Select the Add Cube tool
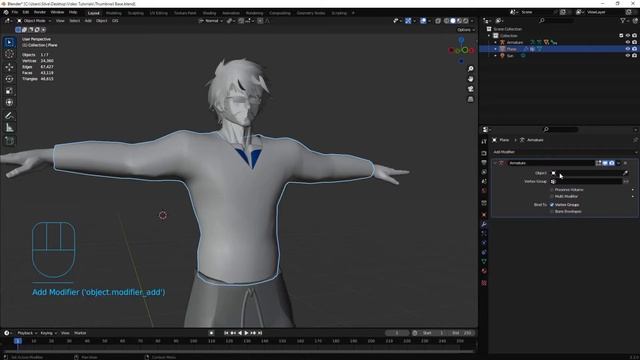The image size is (640, 360). [x=9, y=141]
